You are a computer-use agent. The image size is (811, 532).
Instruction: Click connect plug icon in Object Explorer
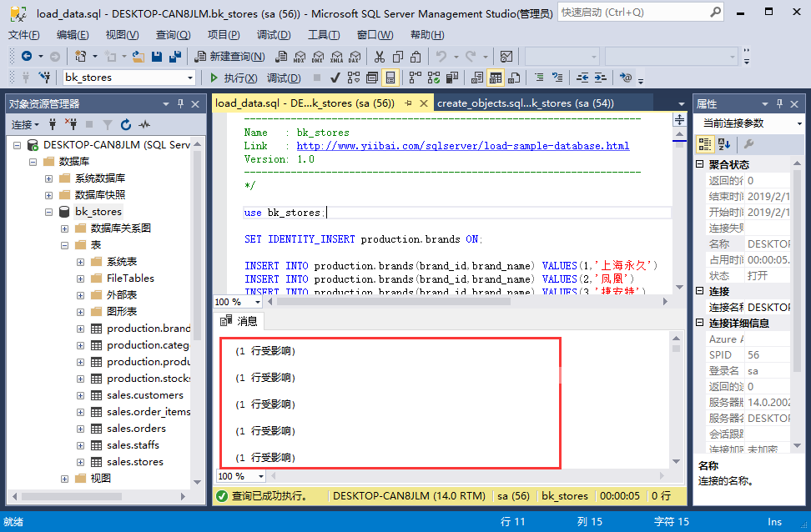pyautogui.click(x=53, y=124)
